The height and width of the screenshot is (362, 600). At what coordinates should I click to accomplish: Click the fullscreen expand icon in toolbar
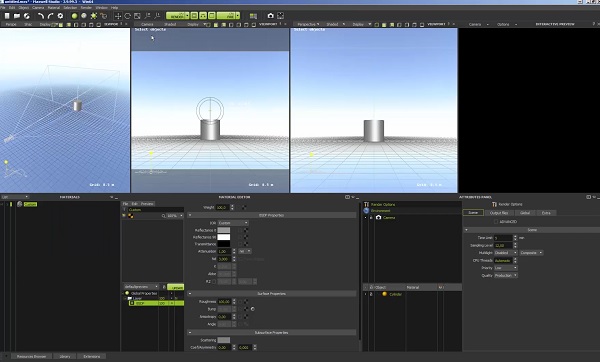tap(280, 16)
